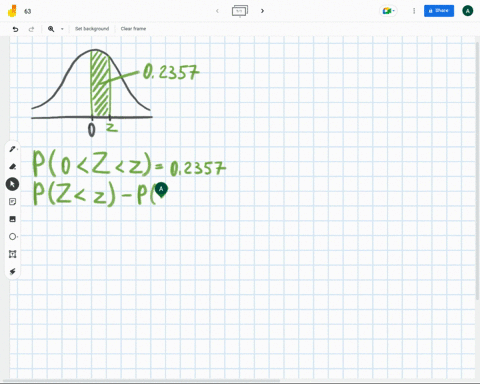Go to the previous frame
The width and height of the screenshot is (480, 384).
pos(217,11)
